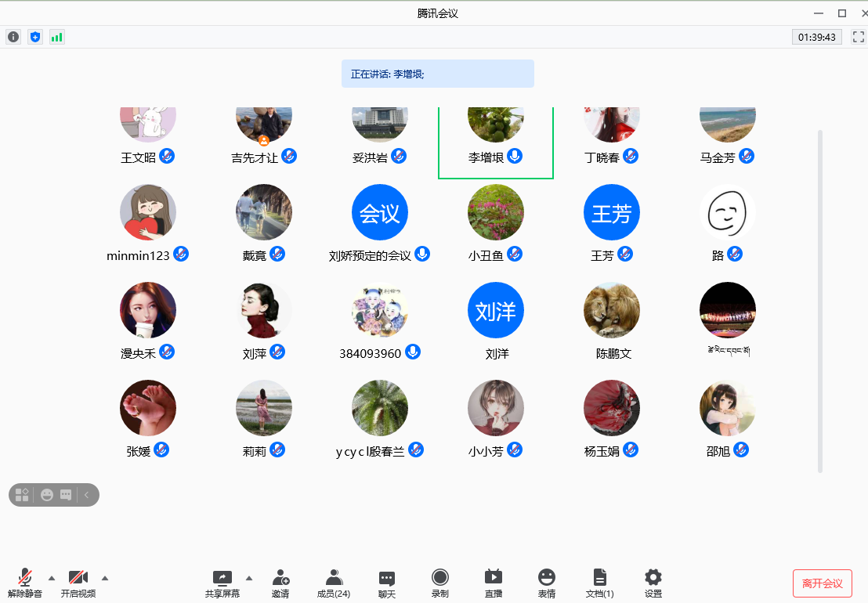Open the Members 成员(24) list
The width and height of the screenshot is (868, 603).
click(x=334, y=583)
